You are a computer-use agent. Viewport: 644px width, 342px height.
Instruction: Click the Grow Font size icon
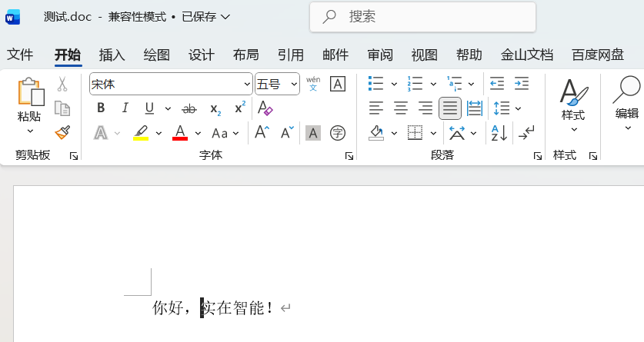click(x=262, y=133)
